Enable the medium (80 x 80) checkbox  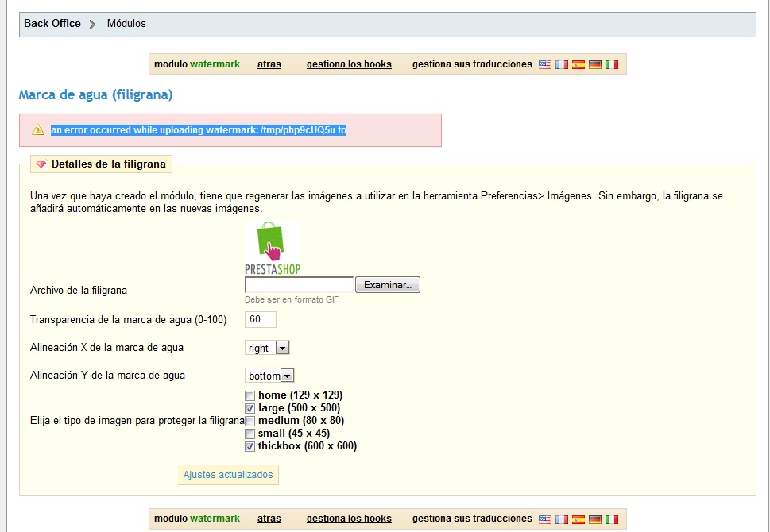click(250, 421)
